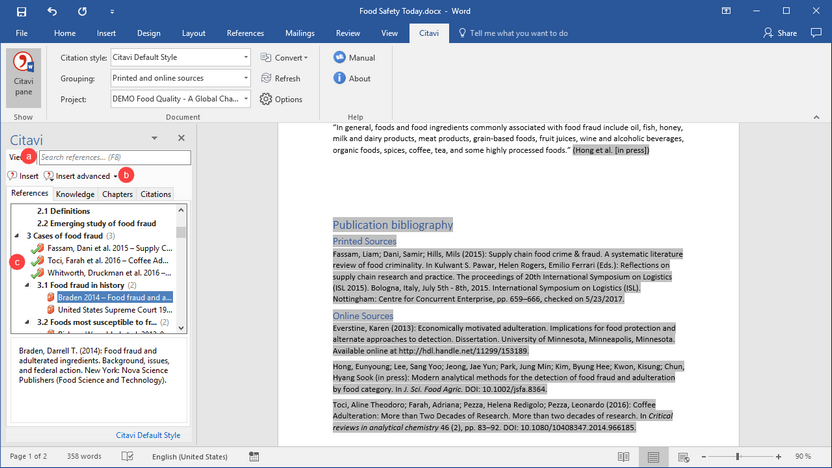The width and height of the screenshot is (832, 468).
Task: Collapse 3.2 Foods most susceptible node
Action: pyautogui.click(x=27, y=322)
